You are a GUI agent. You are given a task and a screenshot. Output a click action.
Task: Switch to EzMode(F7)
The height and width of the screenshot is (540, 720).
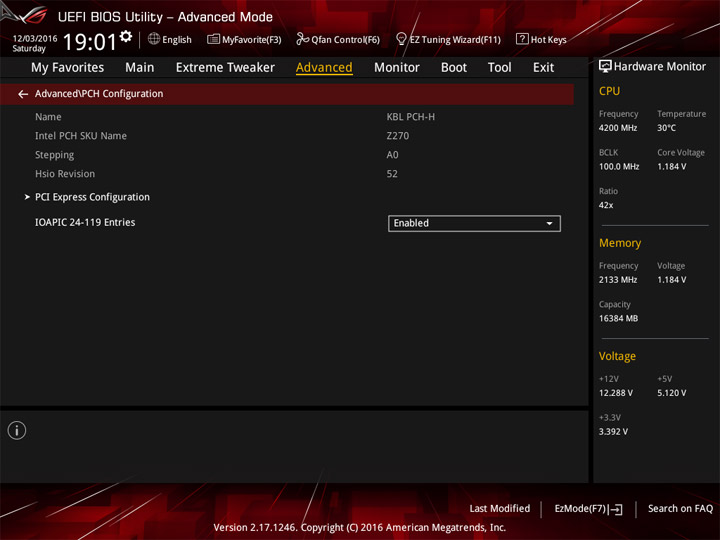(x=588, y=509)
